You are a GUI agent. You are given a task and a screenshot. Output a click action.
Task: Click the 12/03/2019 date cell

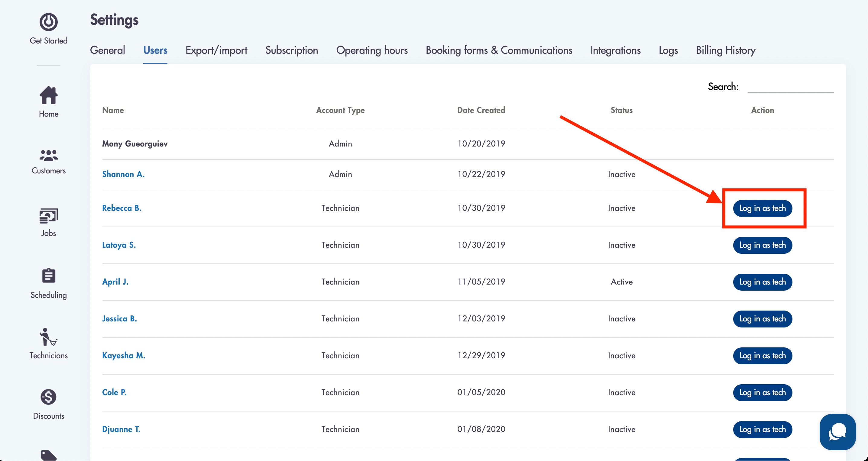point(481,318)
